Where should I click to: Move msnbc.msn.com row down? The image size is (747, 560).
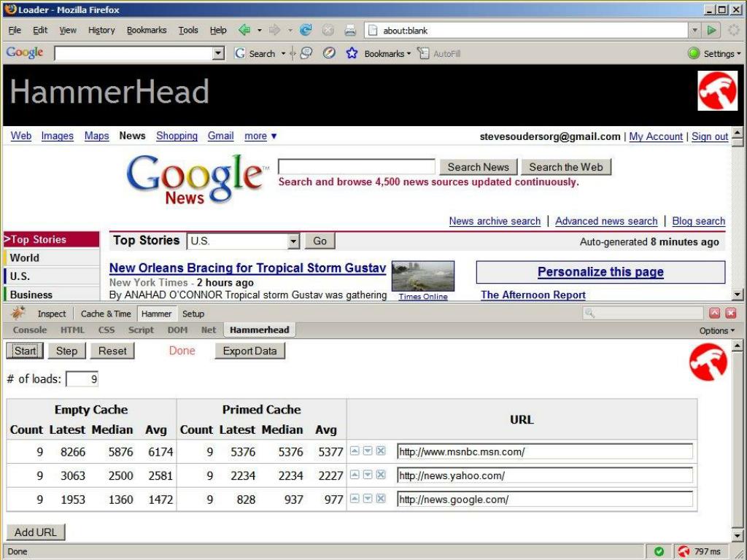coord(368,451)
